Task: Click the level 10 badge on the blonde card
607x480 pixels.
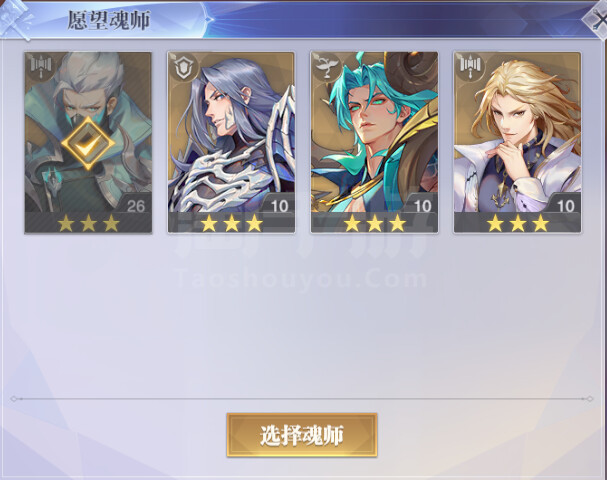Action: [565, 205]
